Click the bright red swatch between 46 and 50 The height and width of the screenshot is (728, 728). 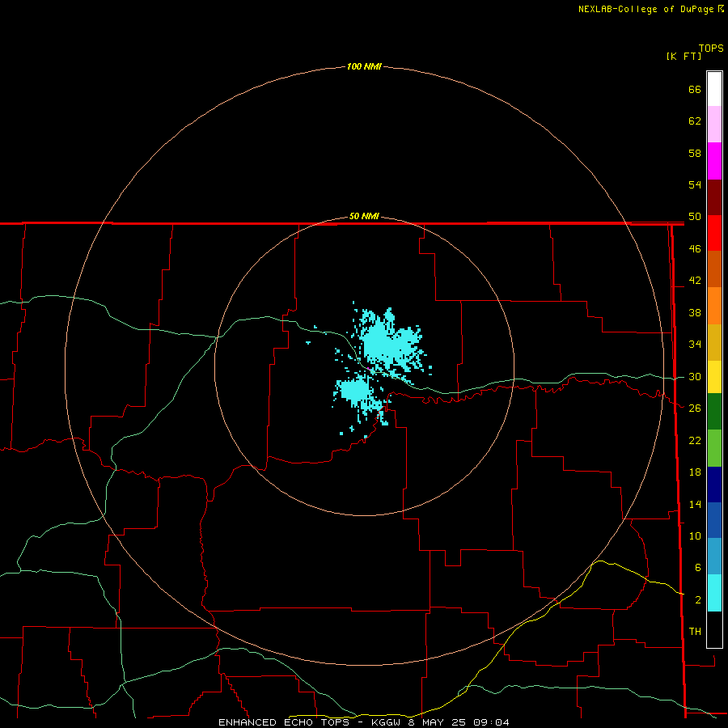(x=714, y=233)
